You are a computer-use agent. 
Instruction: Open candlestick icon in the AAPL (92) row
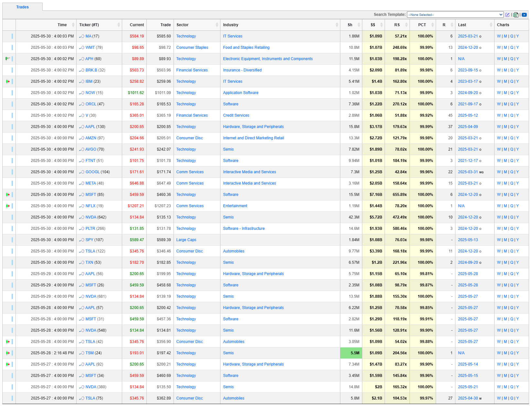point(8,364)
